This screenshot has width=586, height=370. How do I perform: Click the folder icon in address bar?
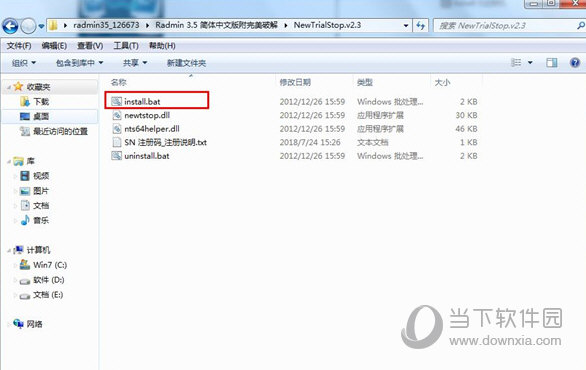pos(53,25)
